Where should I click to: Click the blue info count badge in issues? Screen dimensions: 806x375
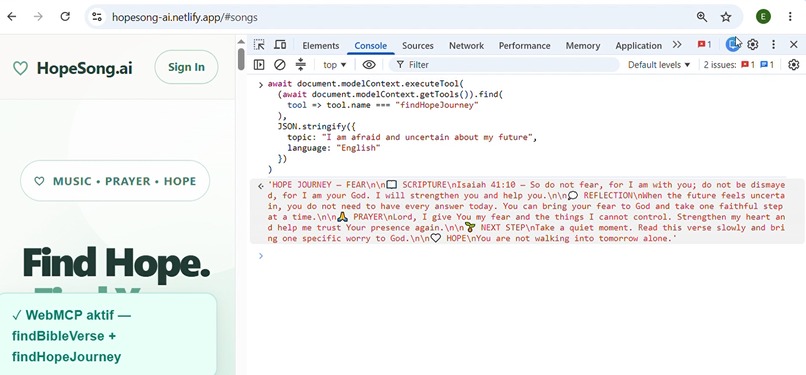click(x=767, y=65)
